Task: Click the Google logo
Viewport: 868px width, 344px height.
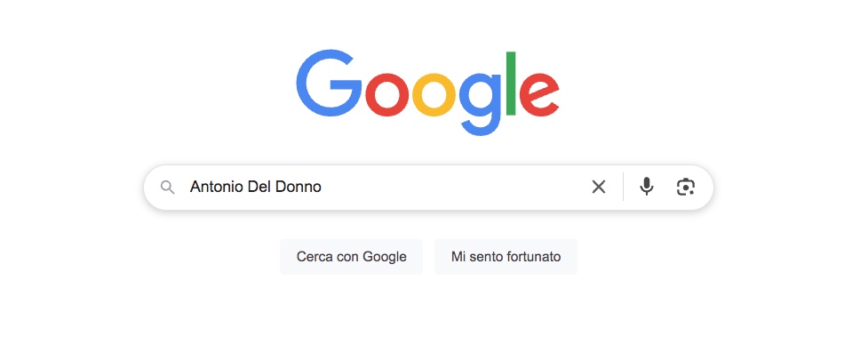Action: (427, 92)
